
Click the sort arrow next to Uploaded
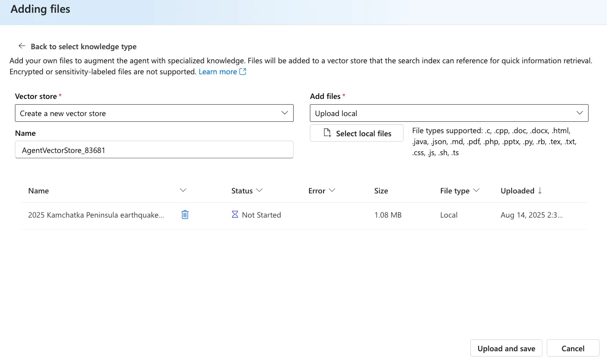(540, 191)
